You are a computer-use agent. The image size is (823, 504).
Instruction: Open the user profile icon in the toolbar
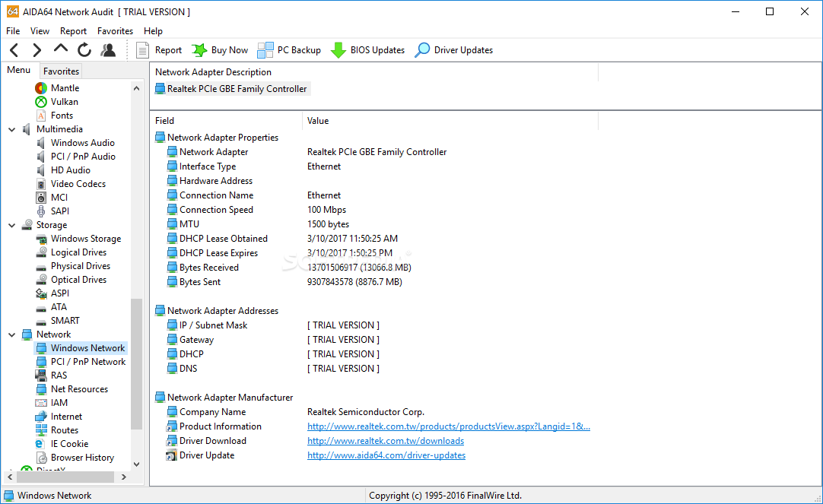click(x=108, y=50)
